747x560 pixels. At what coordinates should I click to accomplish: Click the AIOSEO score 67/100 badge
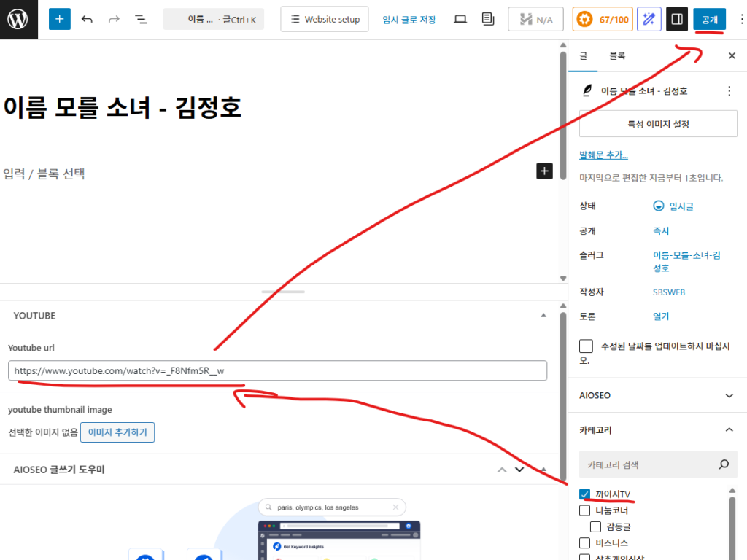tap(602, 19)
